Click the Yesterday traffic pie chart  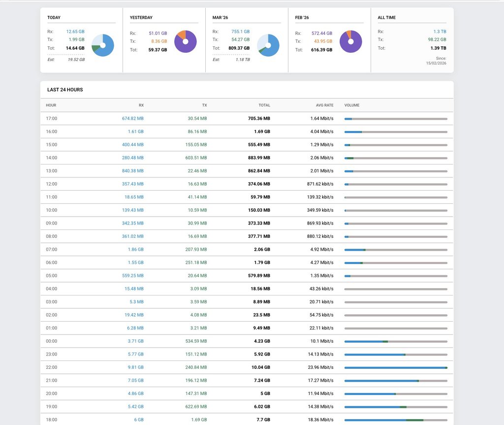click(x=186, y=41)
